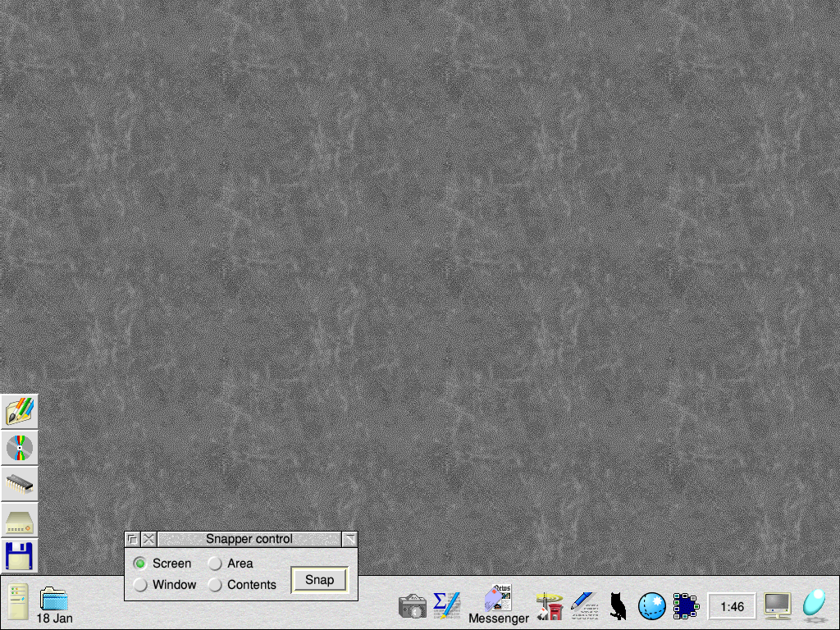This screenshot has width=840, height=630.
Task: Open the beige tower computer icon on the icon bar
Action: [18, 601]
